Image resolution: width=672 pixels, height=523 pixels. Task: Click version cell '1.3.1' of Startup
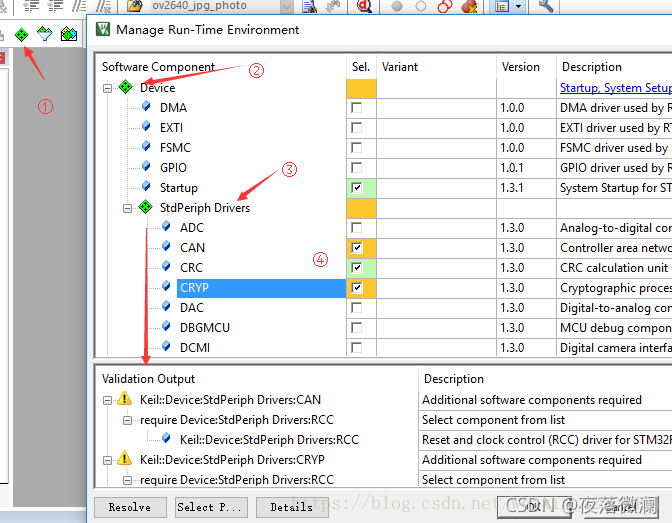coord(512,188)
